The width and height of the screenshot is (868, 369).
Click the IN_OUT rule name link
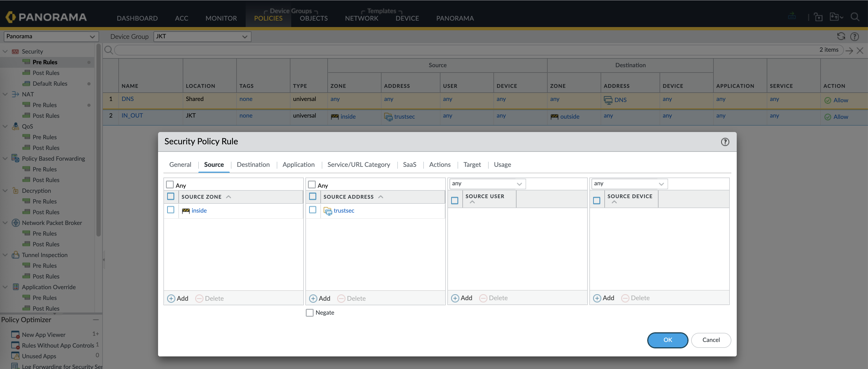[x=132, y=115]
